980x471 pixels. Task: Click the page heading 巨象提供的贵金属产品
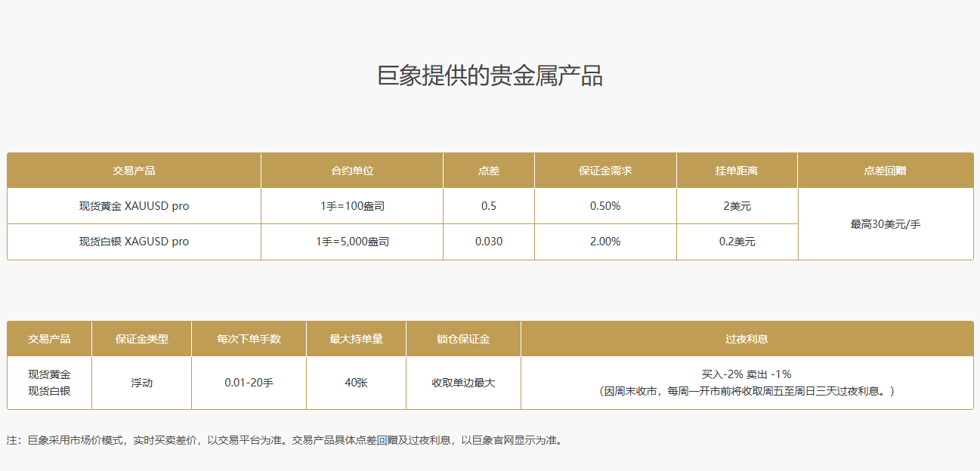pos(490,76)
